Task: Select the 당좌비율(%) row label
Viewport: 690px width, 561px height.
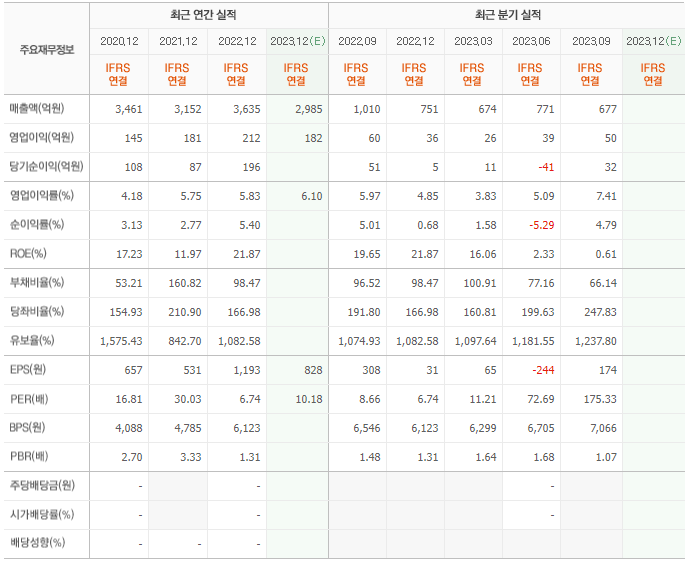Action: pos(37,312)
